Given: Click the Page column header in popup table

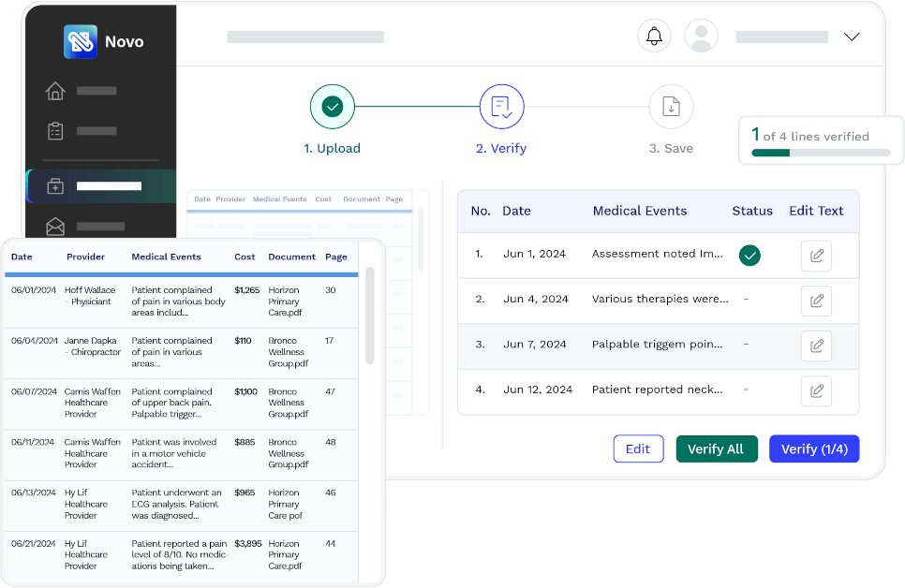Looking at the screenshot, I should (x=336, y=257).
